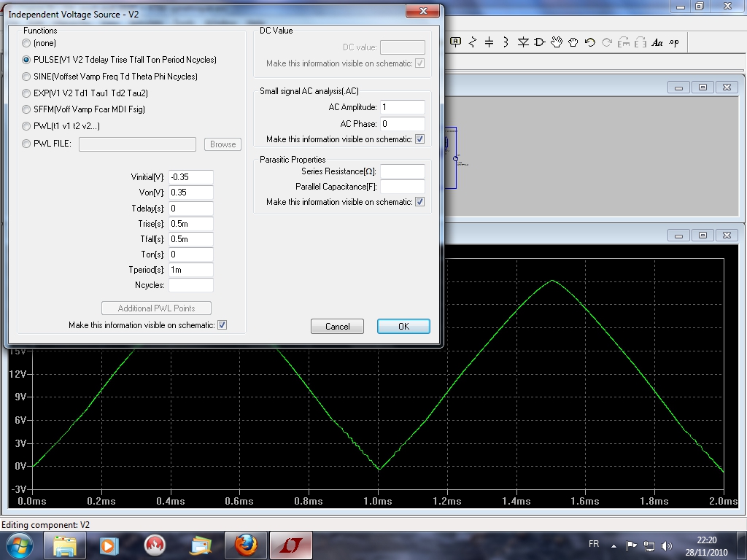Click FR language indicator in taskbar
The width and height of the screenshot is (747, 560).
[x=594, y=544]
